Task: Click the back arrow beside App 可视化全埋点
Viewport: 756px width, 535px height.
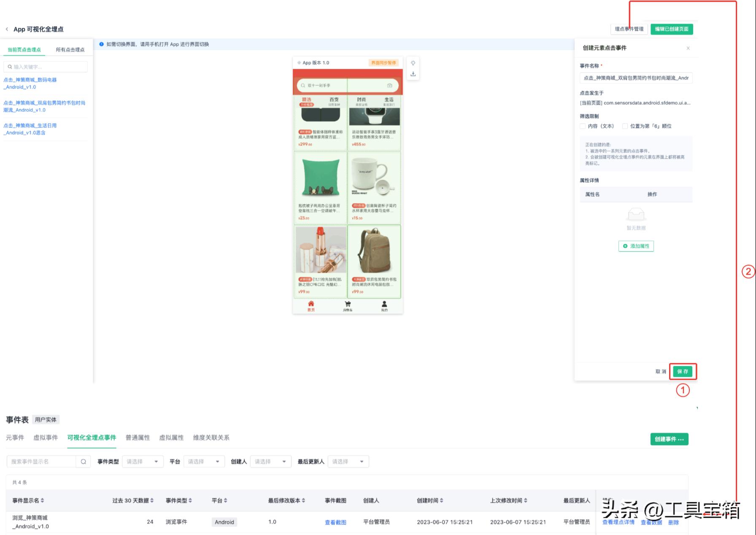Action: pos(7,29)
